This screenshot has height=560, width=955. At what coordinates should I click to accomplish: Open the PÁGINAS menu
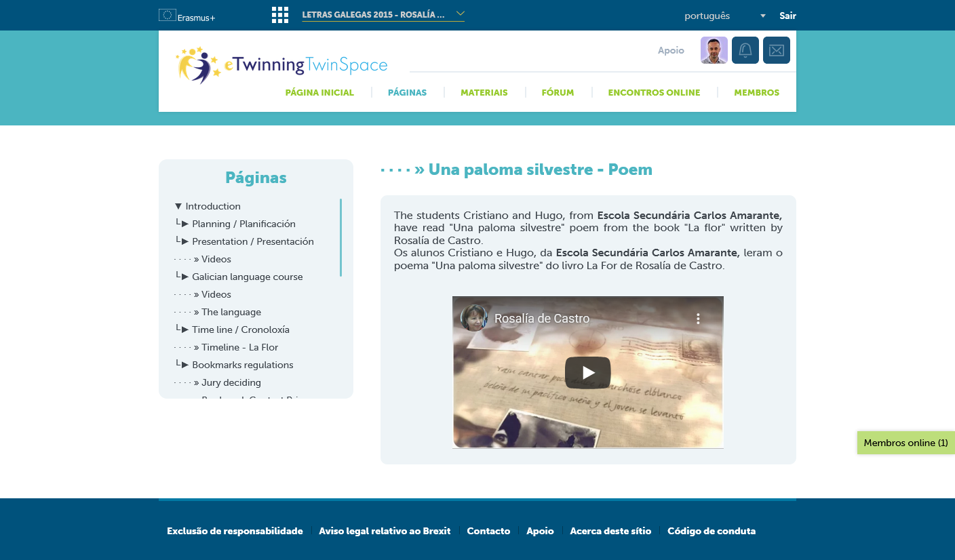[407, 93]
